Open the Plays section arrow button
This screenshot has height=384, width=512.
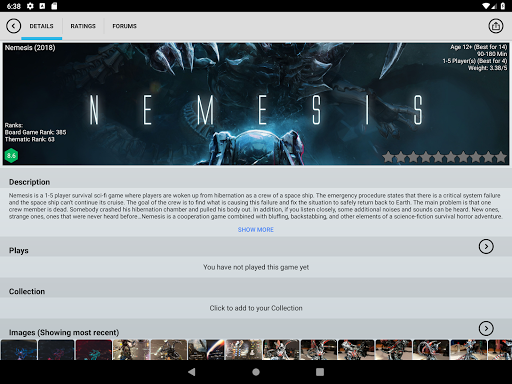click(x=486, y=246)
